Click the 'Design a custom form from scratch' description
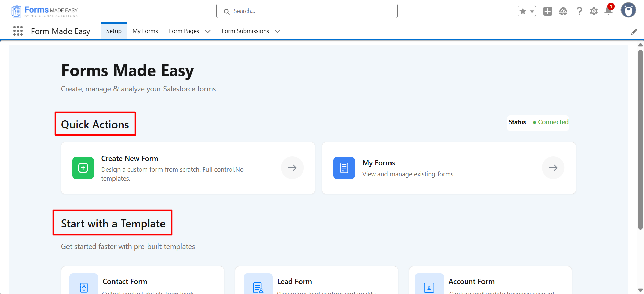Image resolution: width=644 pixels, height=294 pixels. coord(173,174)
